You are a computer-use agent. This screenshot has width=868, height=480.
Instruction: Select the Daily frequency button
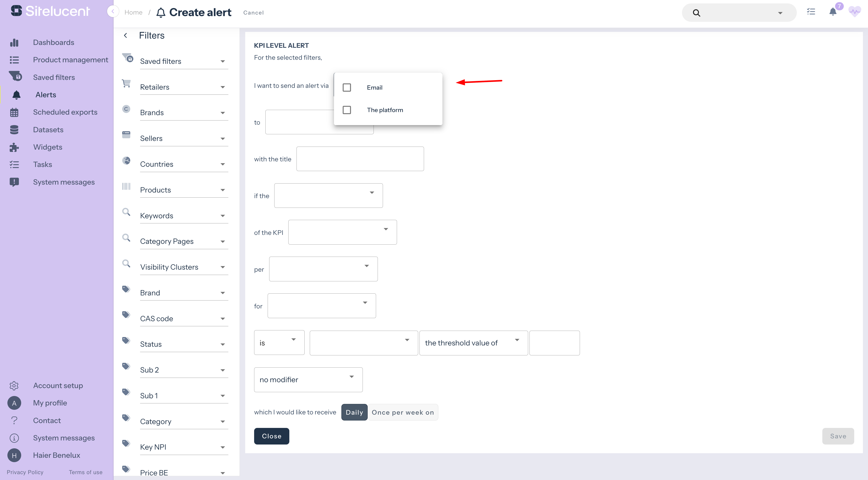coord(354,412)
